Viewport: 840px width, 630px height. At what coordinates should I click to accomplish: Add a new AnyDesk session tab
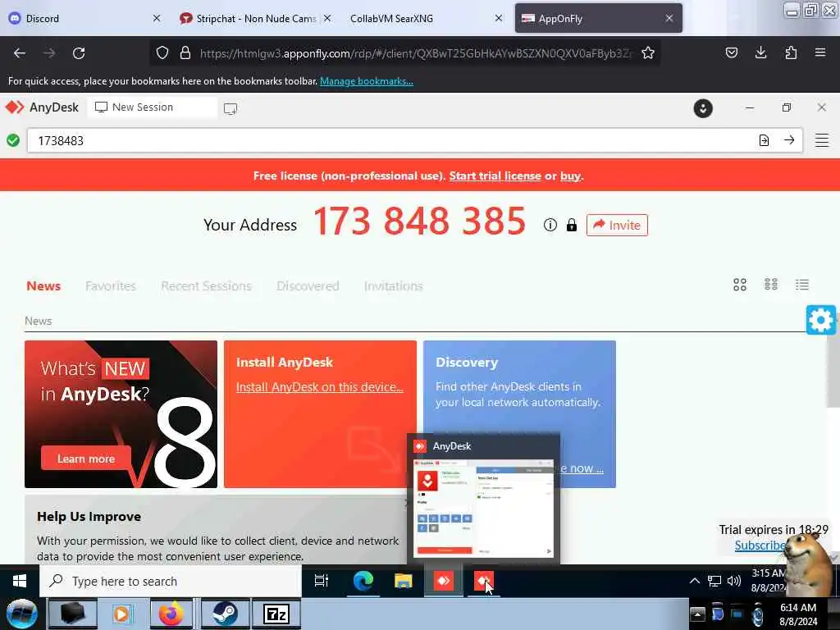click(x=231, y=109)
